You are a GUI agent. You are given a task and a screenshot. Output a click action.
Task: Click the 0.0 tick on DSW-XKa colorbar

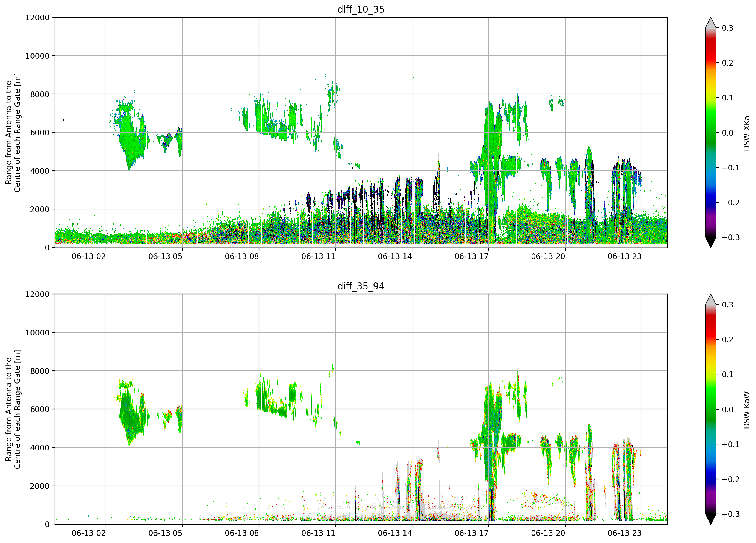point(727,133)
